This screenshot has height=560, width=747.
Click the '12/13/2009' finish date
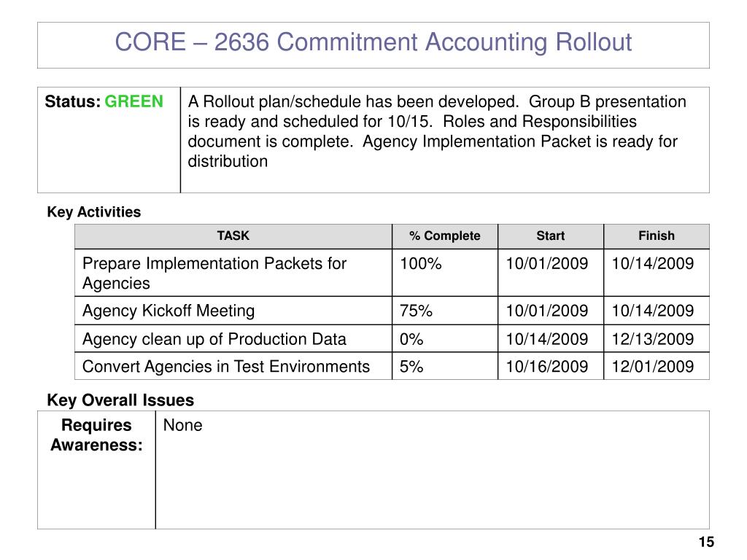click(657, 338)
